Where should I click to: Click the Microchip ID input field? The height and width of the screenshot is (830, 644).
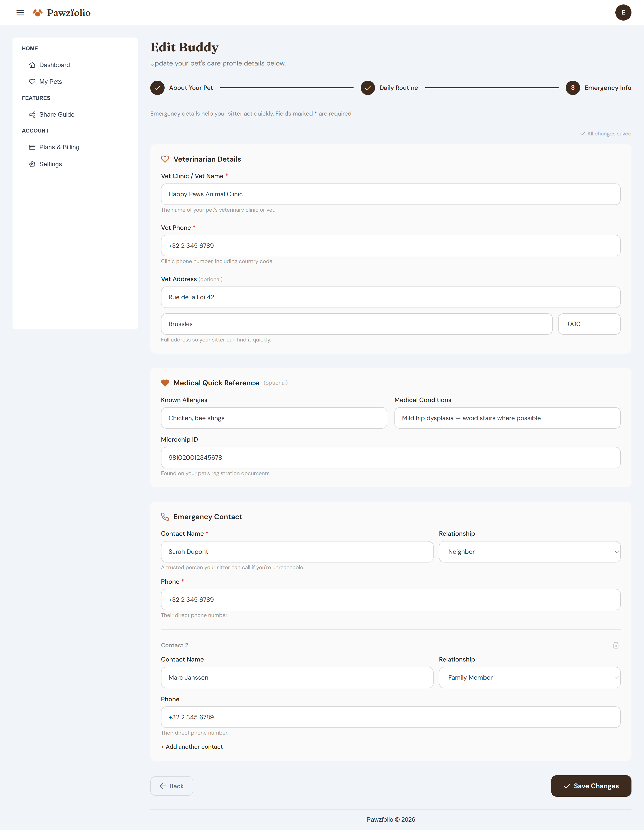(x=390, y=457)
